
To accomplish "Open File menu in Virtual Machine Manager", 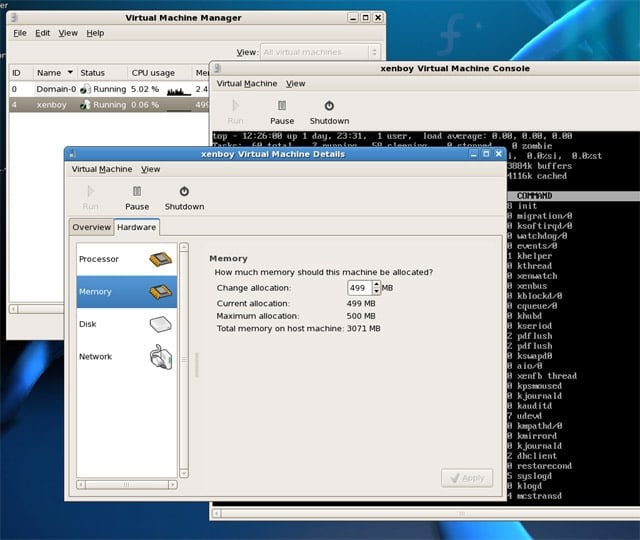I will (20, 33).
